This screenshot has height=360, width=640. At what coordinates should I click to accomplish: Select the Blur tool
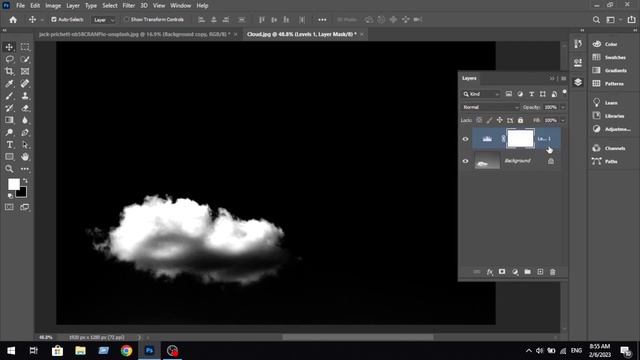(x=25, y=120)
